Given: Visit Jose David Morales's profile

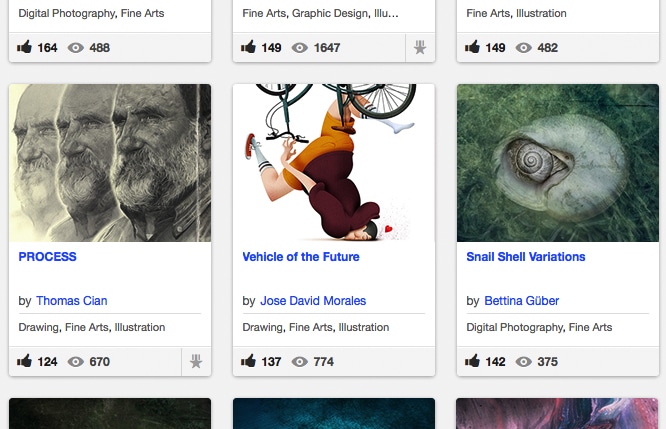Looking at the screenshot, I should click(x=313, y=301).
